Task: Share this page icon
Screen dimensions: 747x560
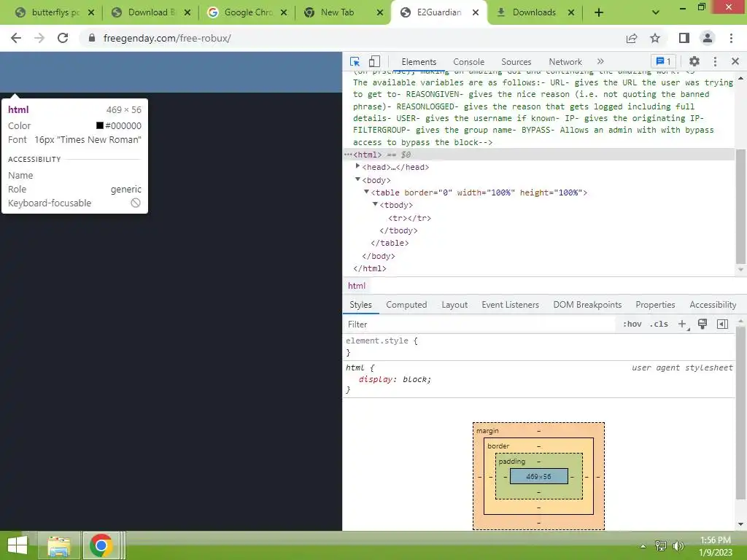Action: click(632, 38)
